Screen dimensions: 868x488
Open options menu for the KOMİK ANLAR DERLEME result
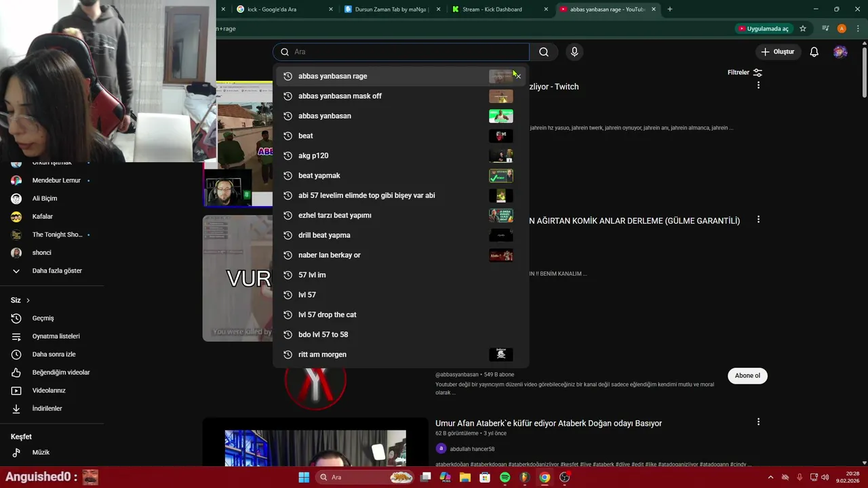758,220
